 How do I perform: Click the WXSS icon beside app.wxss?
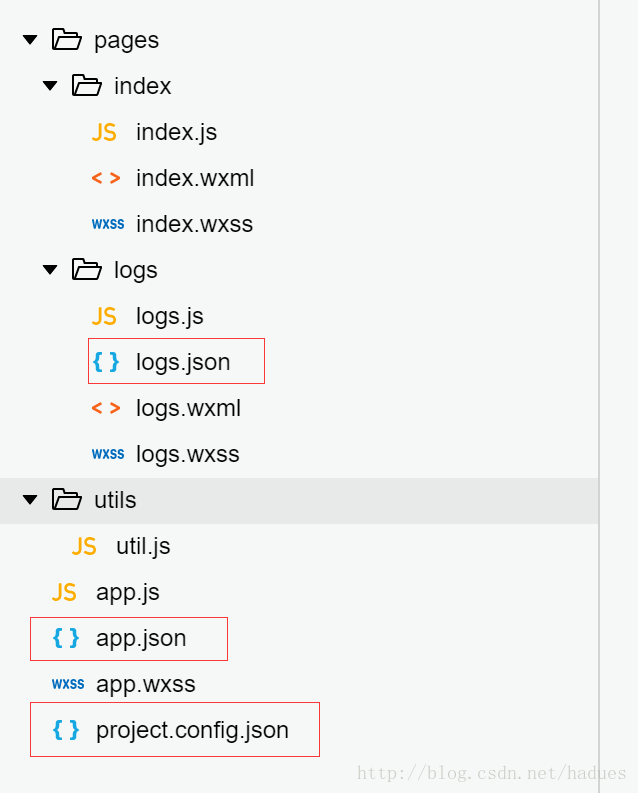68,684
